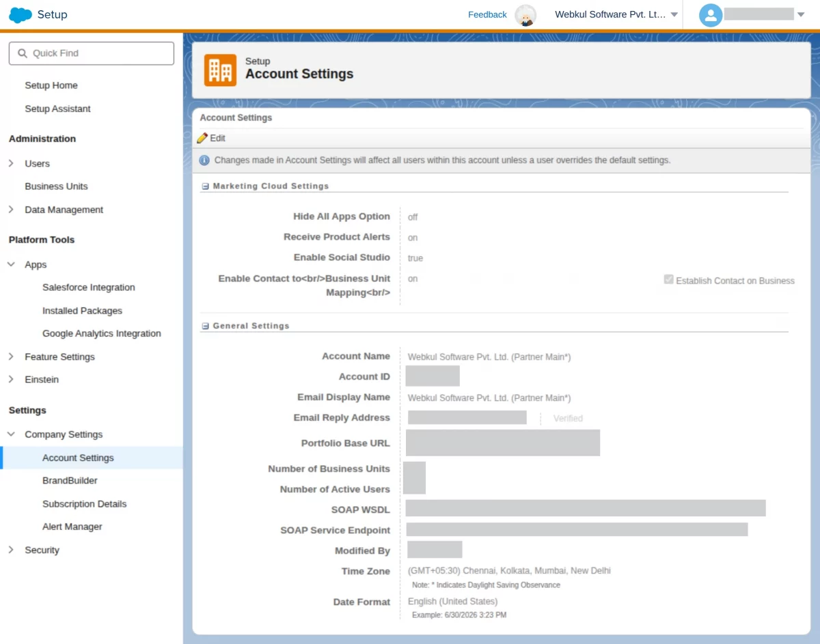Screen dimensions: 820x644
Task: Open Users in sidebar
Action: click(x=37, y=164)
